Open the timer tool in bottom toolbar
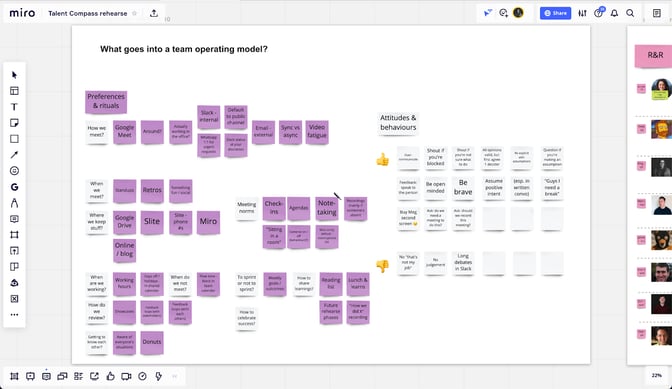This screenshot has width=672, height=389. pyautogui.click(x=142, y=376)
